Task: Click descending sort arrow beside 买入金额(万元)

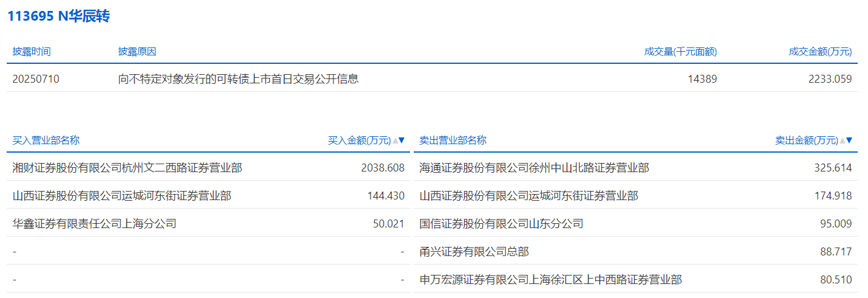Action: pyautogui.click(x=402, y=140)
